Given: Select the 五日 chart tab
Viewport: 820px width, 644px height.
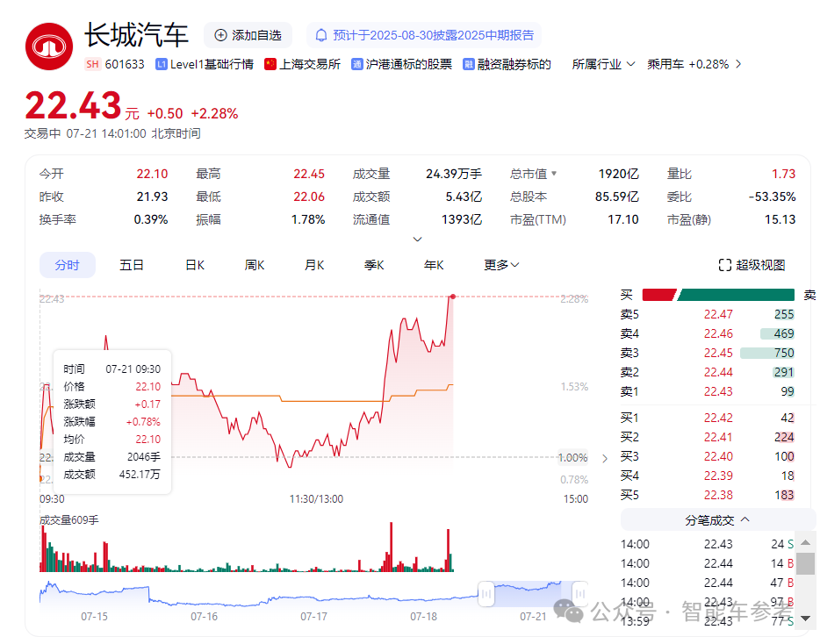Looking at the screenshot, I should tap(132, 265).
